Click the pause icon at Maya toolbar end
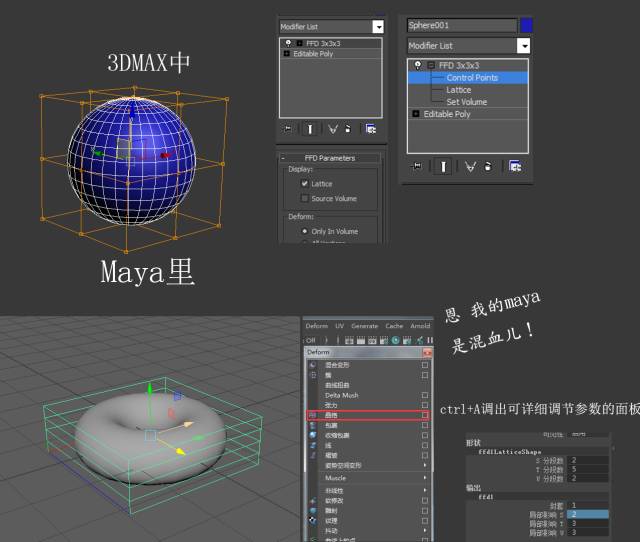This screenshot has width=640, height=542. (430, 340)
